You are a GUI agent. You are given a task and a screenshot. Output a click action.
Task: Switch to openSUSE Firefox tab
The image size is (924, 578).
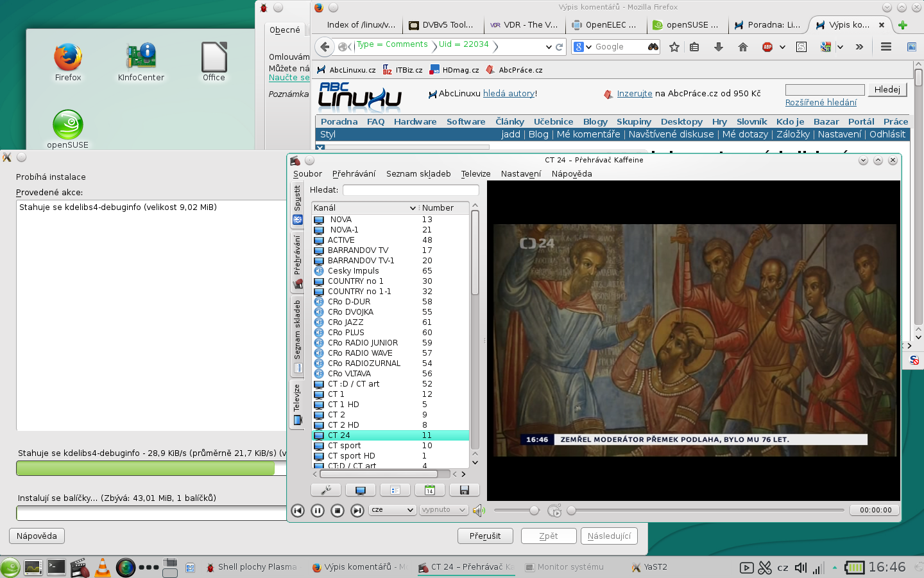click(687, 25)
